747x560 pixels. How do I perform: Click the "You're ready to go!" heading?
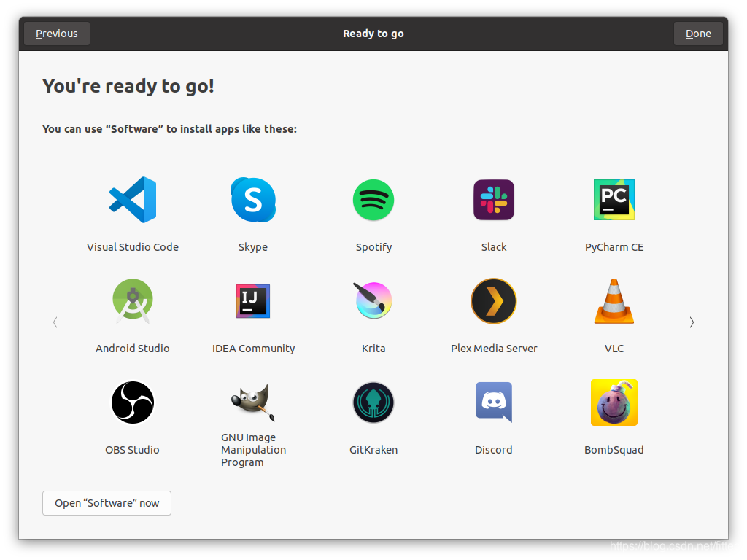click(128, 86)
